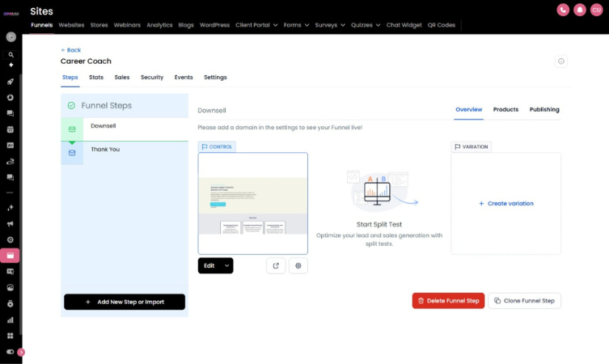Open Downsell page preview in new tab
Screen dimensions: 609x364
(x=276, y=265)
